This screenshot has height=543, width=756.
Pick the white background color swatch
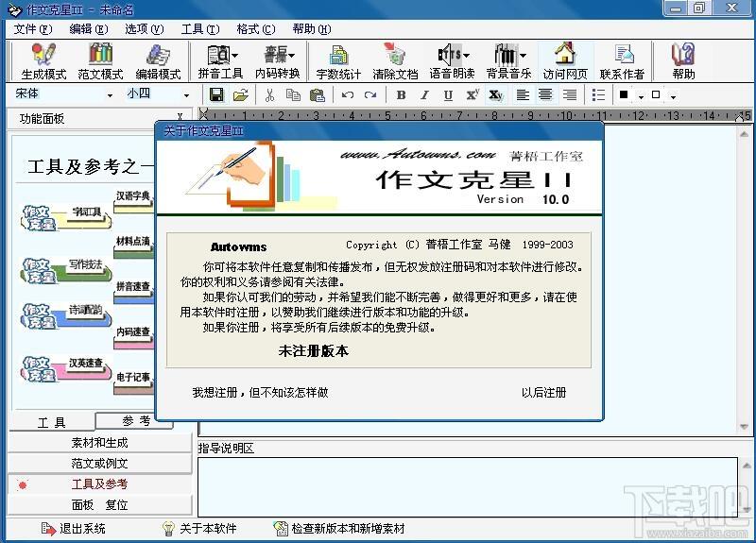[x=656, y=94]
